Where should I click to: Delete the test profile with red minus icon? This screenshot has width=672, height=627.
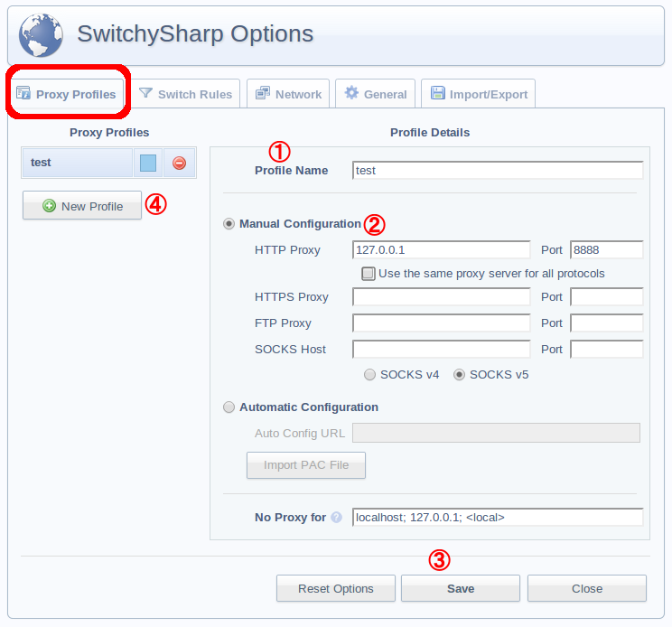coord(179,163)
